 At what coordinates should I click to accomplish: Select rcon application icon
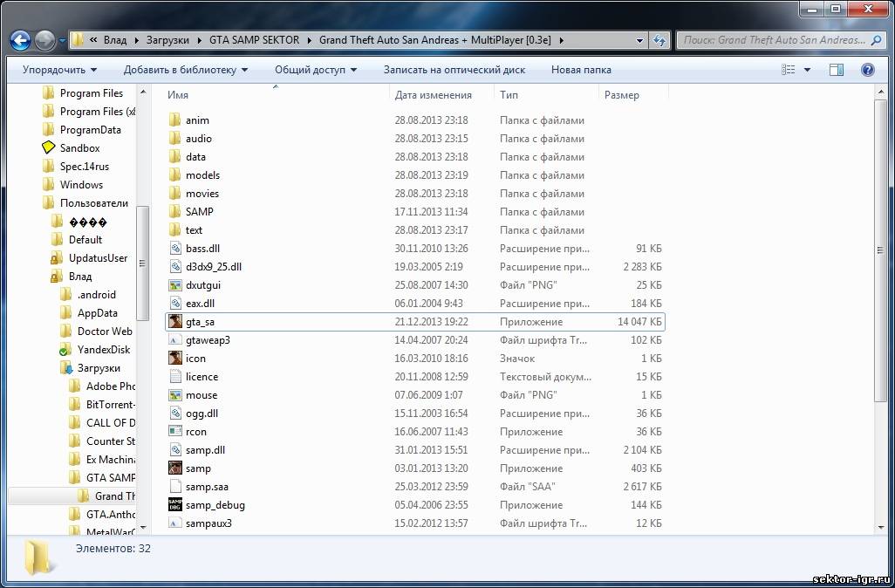175,432
